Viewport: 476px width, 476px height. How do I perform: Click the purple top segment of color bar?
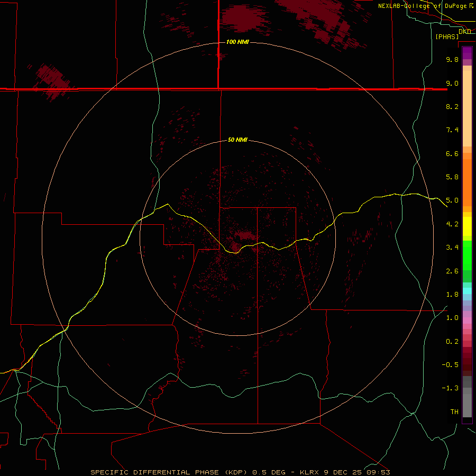tap(467, 53)
